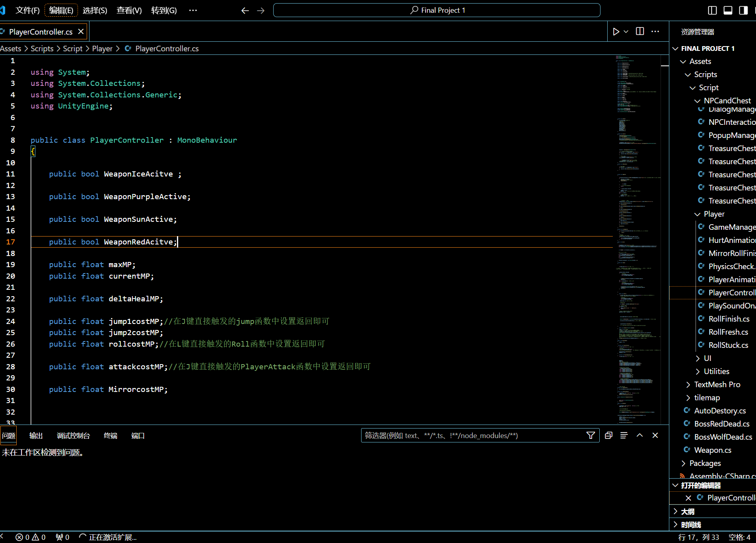Close the bottom panel with X
Viewport: 756px width, 543px height.
655,436
